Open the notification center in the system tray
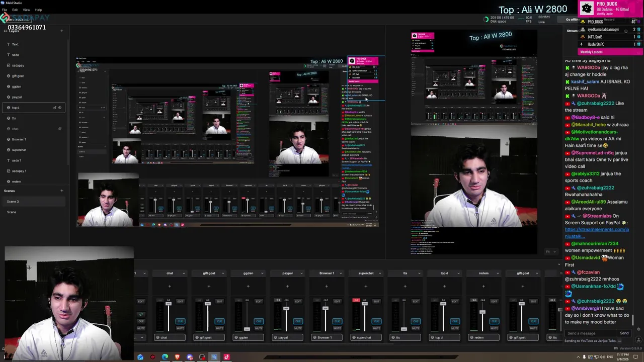Image resolution: width=644 pixels, height=362 pixels. [635, 357]
